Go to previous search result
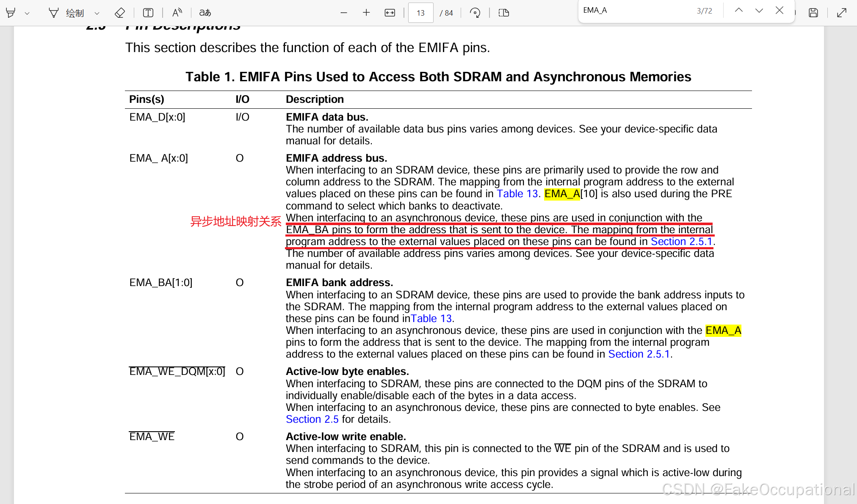 [x=739, y=10]
